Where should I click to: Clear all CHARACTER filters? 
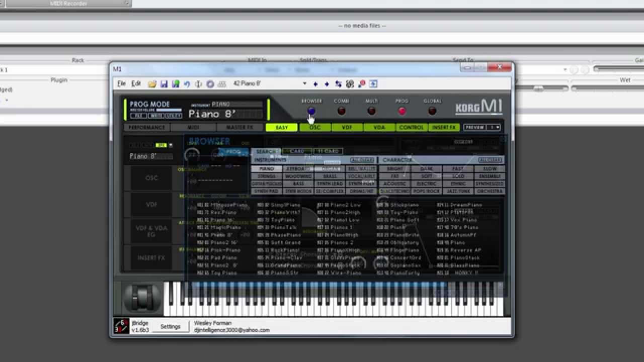[x=491, y=160]
